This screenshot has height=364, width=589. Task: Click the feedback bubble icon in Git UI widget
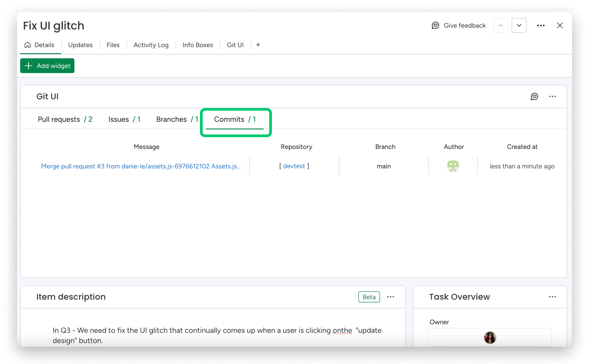[x=535, y=96]
